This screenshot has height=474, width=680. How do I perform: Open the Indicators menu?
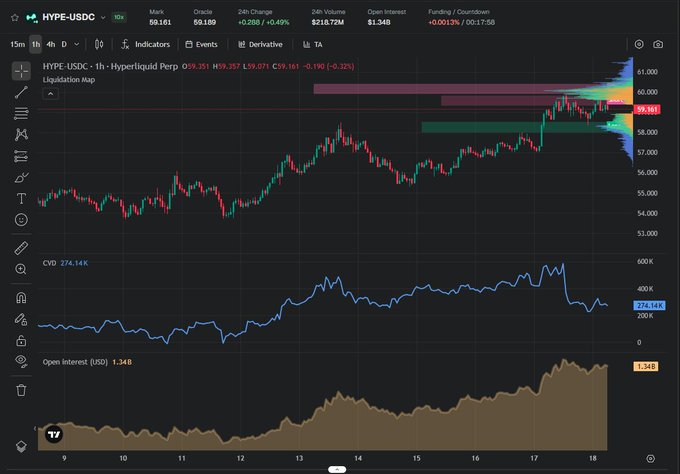(x=146, y=44)
